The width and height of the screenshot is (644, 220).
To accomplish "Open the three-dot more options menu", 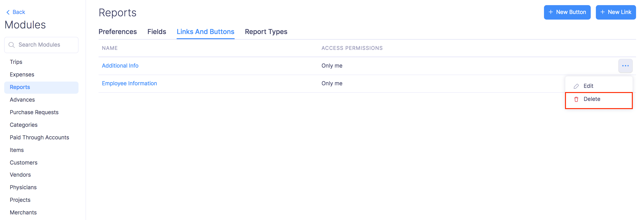I will [x=625, y=66].
